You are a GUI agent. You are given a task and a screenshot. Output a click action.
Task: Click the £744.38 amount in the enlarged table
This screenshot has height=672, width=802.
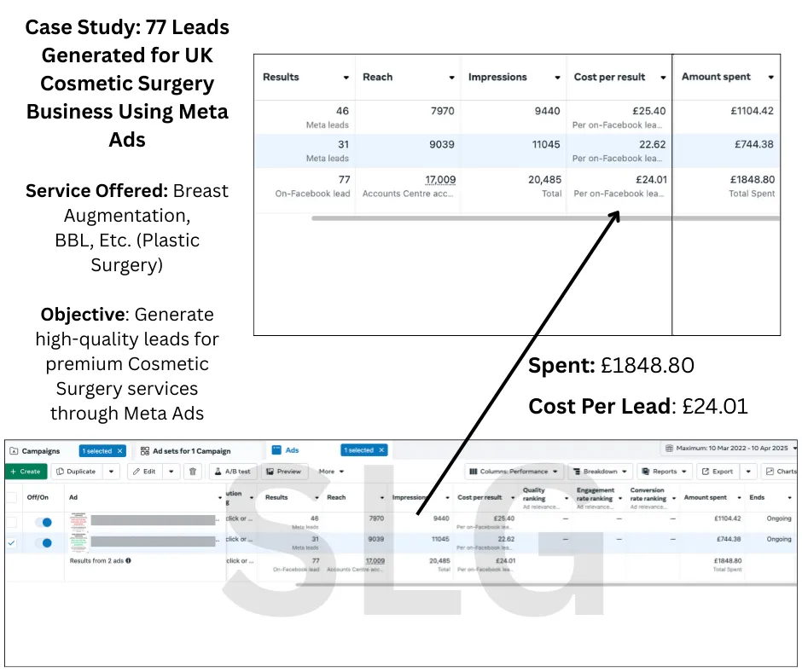(754, 145)
